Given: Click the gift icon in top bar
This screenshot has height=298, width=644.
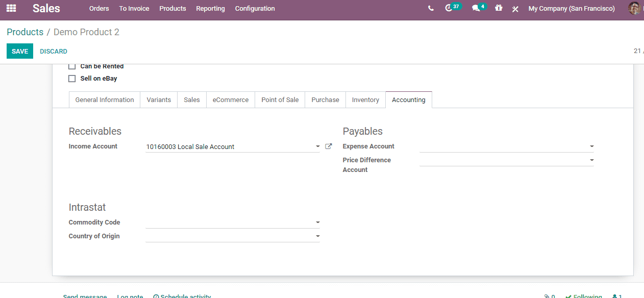Looking at the screenshot, I should [x=499, y=8].
